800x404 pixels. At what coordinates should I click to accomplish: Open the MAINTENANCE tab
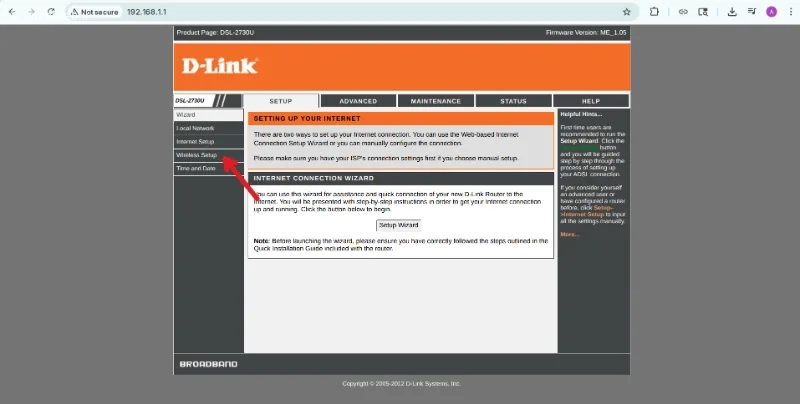point(436,101)
